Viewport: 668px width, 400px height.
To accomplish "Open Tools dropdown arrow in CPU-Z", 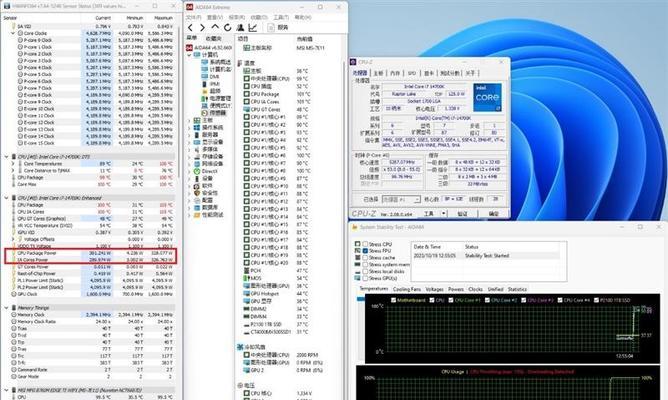I will click(x=443, y=213).
